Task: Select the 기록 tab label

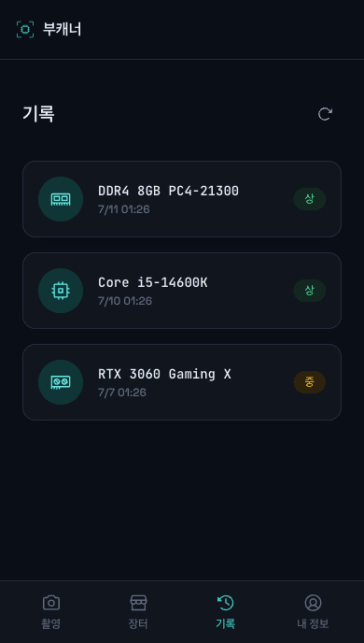Action: click(x=226, y=624)
